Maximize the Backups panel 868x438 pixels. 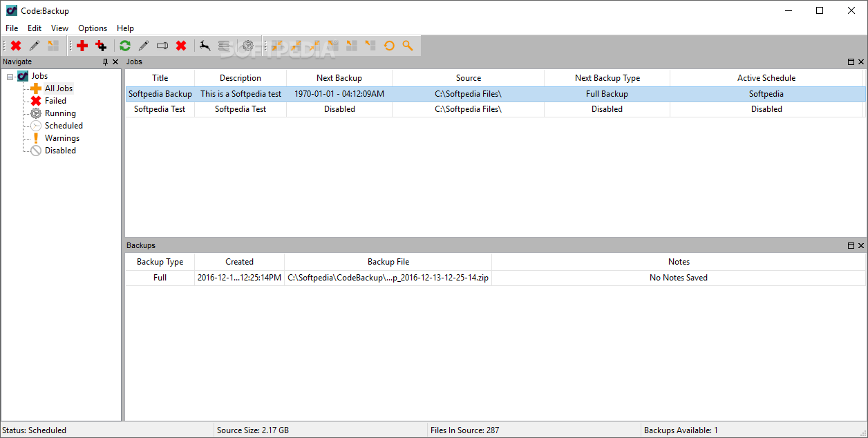[851, 246]
